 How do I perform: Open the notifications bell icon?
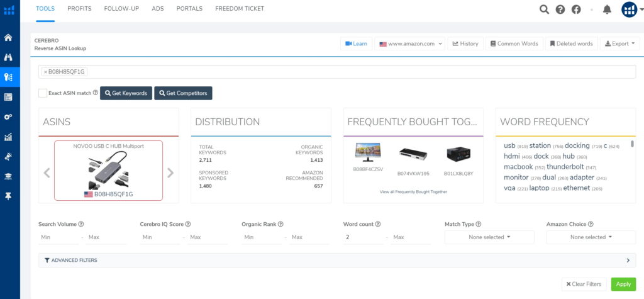pos(607,9)
